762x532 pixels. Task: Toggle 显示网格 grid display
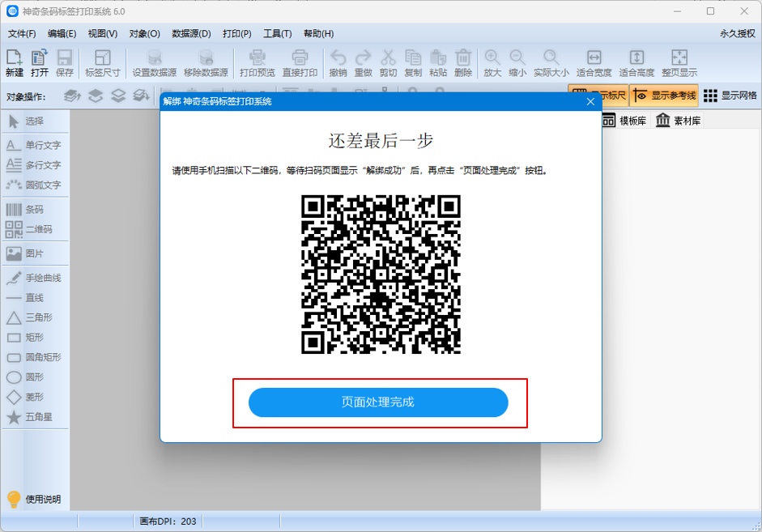coord(730,96)
